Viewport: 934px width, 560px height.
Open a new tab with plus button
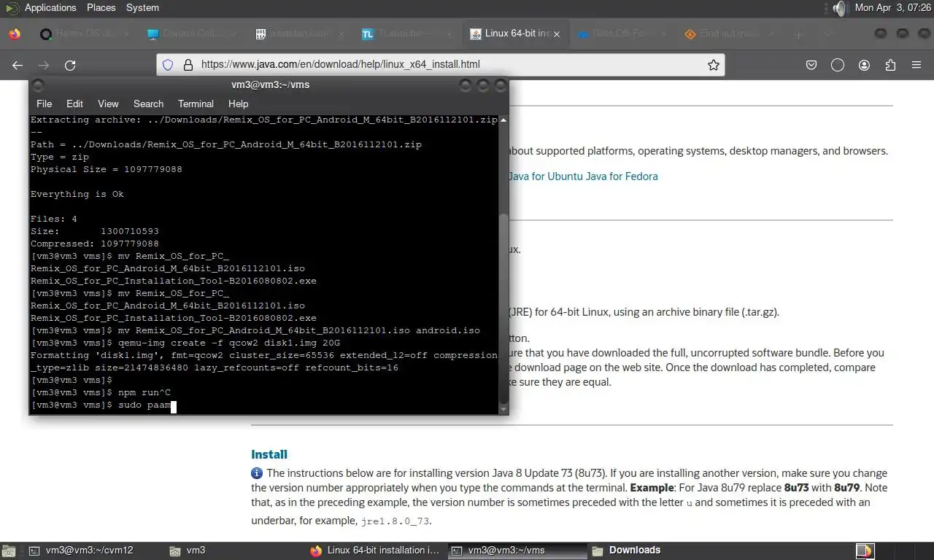(x=798, y=34)
